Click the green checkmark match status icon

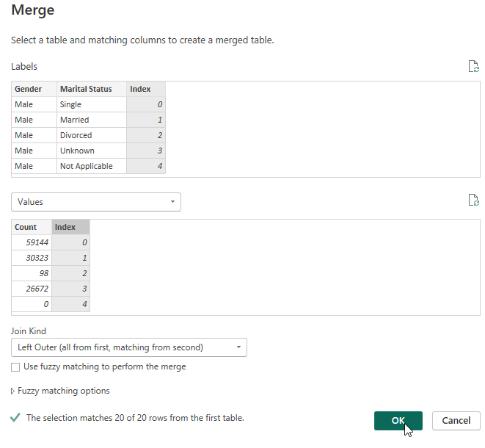point(15,418)
